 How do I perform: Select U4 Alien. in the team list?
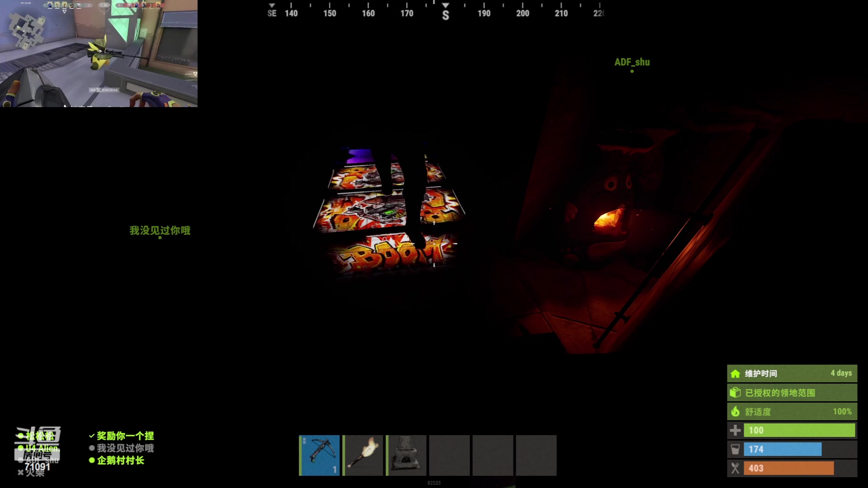coord(42,448)
